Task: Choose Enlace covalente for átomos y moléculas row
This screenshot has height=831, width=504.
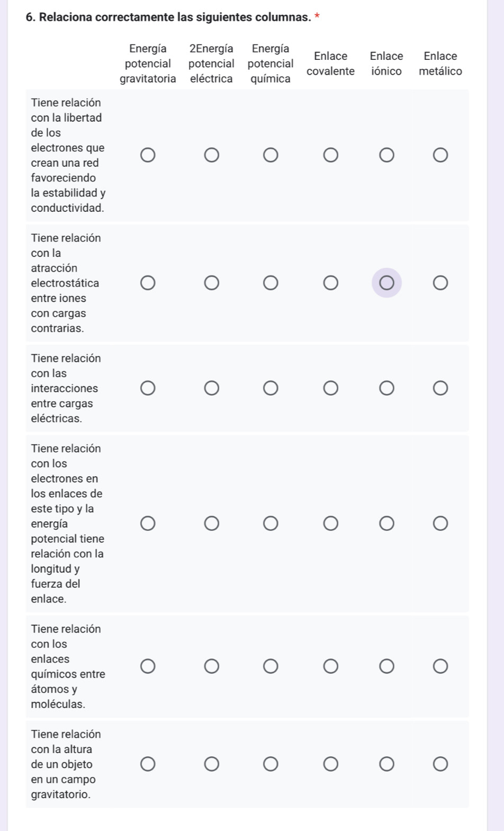Action: click(330, 666)
